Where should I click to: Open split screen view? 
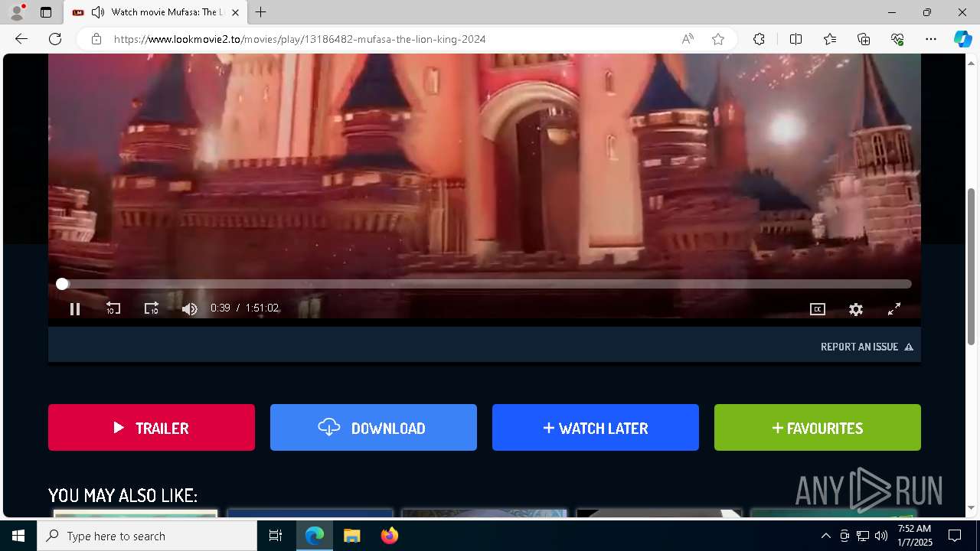click(x=795, y=39)
